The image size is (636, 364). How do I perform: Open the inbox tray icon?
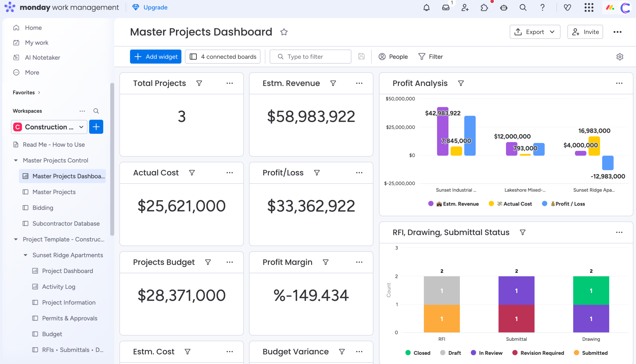[445, 7]
